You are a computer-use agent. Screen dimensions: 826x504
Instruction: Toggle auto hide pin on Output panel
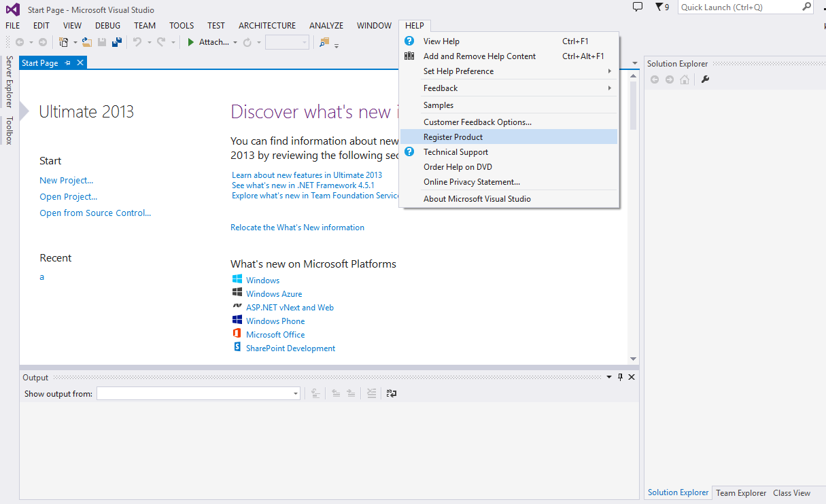[x=620, y=378]
